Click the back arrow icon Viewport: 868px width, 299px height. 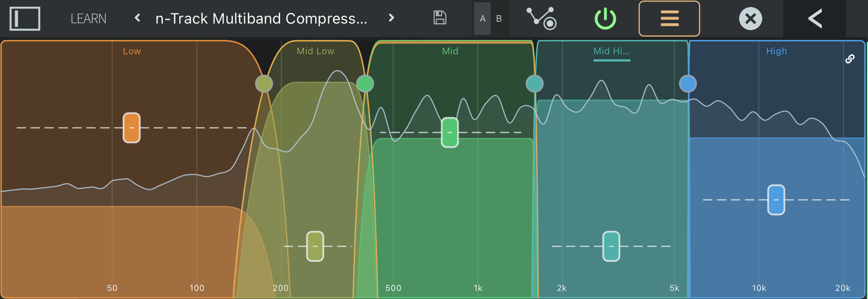click(x=815, y=18)
